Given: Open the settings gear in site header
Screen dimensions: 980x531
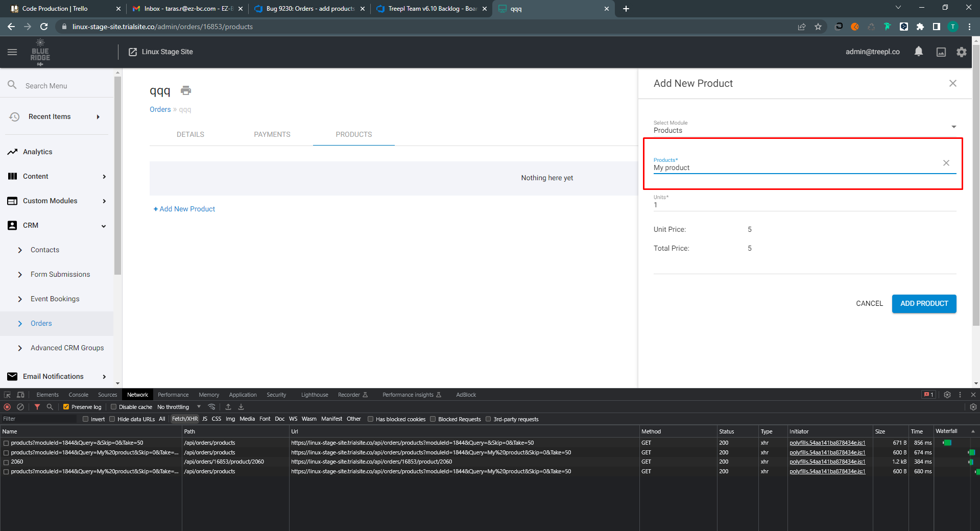Looking at the screenshot, I should [x=962, y=52].
